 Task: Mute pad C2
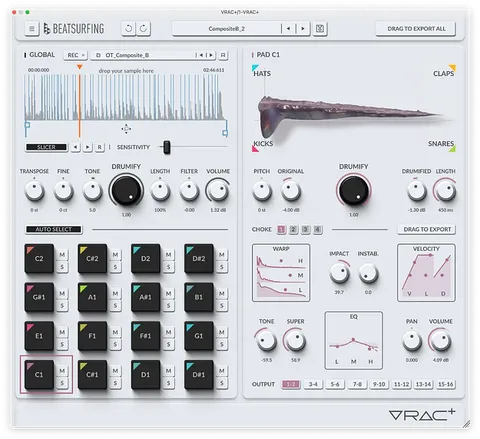click(x=62, y=255)
